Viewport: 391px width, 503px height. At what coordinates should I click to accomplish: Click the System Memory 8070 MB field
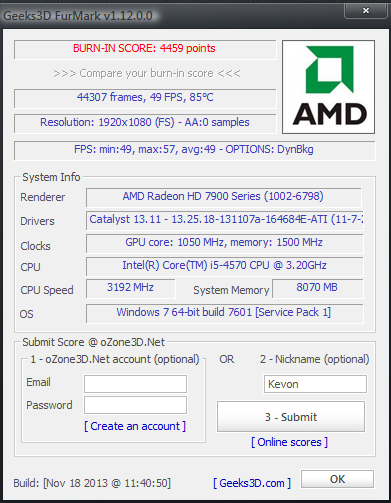[318, 288]
